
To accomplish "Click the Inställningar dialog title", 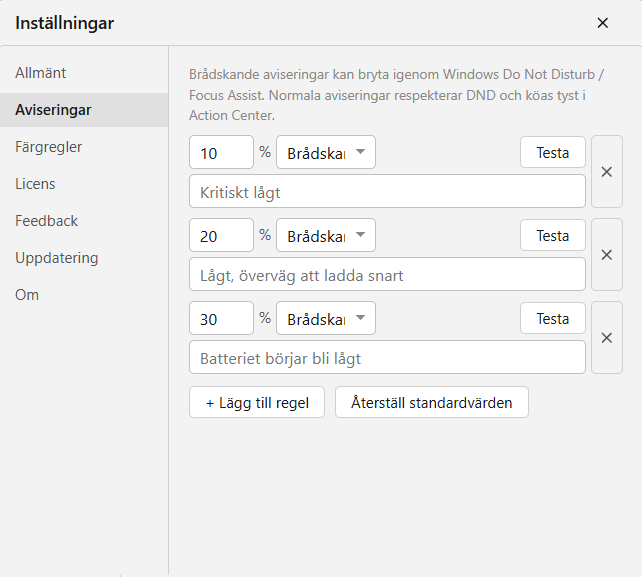I will click(64, 23).
